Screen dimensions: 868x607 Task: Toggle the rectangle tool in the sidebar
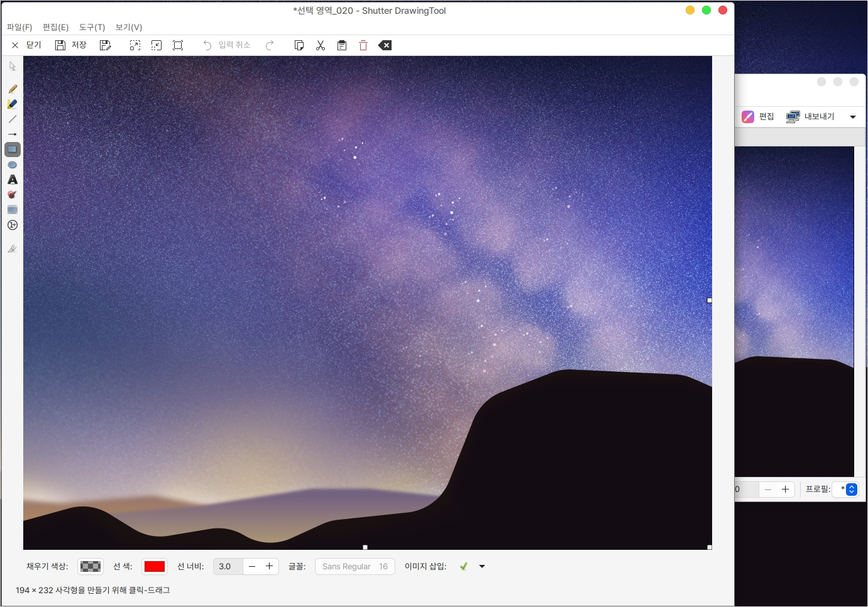13,150
